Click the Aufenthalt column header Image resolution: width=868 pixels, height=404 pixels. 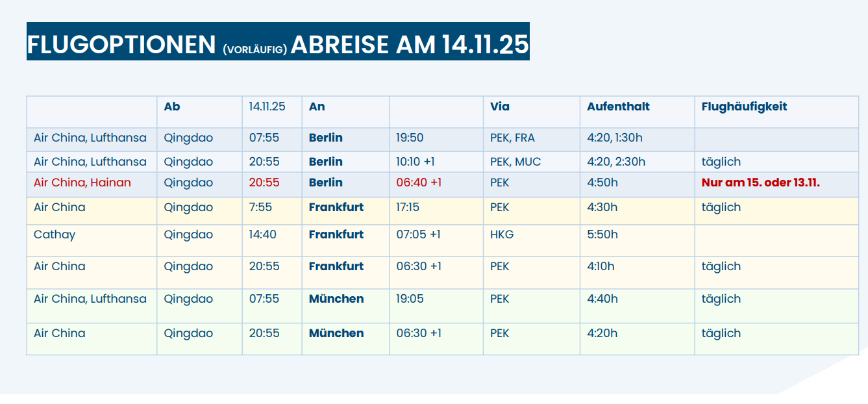618,107
